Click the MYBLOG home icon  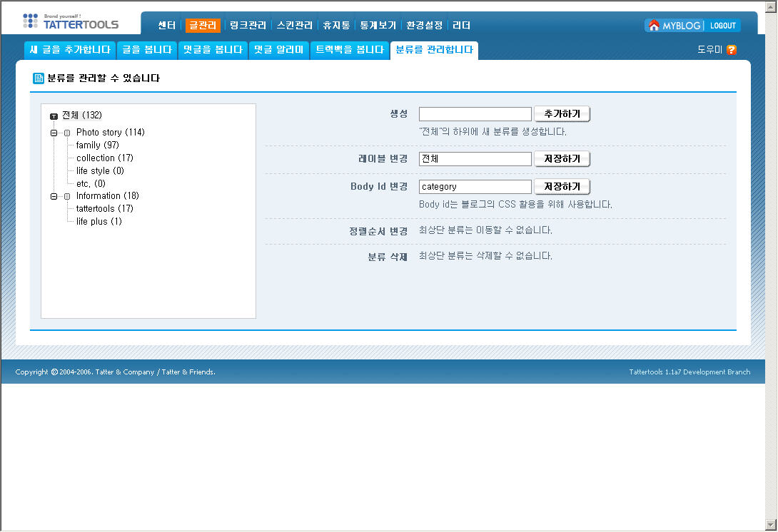pos(654,26)
